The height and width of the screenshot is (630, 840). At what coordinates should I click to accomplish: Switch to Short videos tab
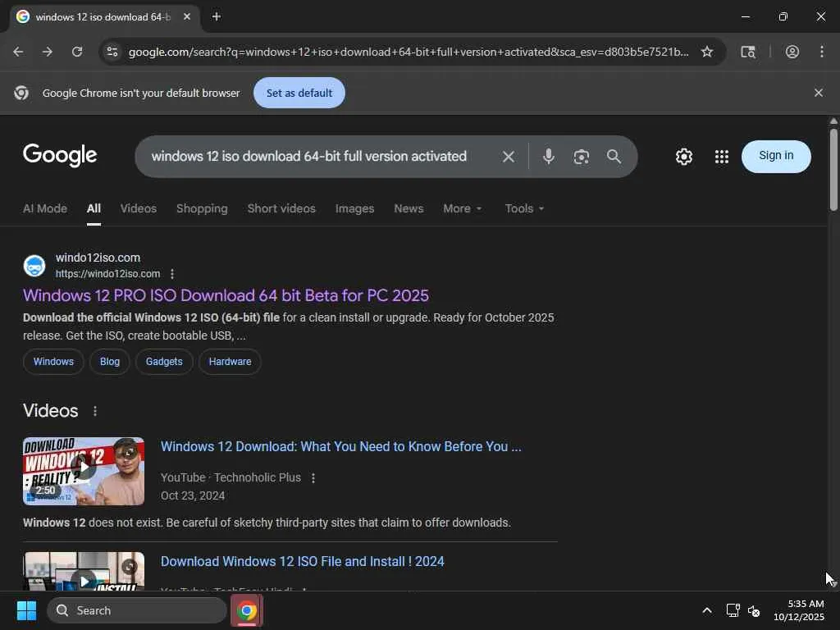tap(281, 208)
